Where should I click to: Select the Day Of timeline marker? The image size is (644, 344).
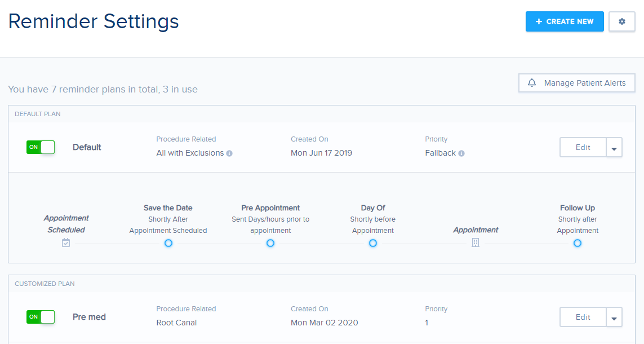click(372, 243)
